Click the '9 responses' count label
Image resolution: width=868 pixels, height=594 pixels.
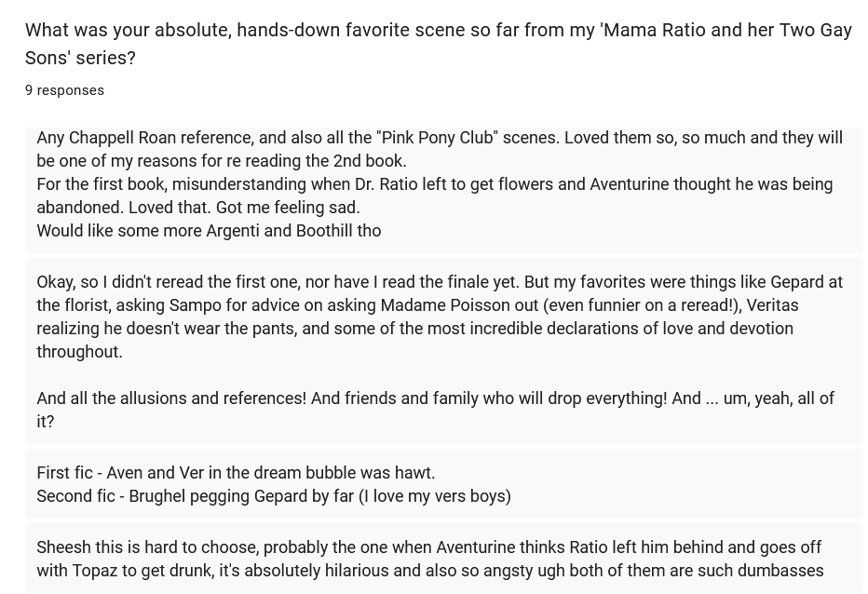click(64, 90)
